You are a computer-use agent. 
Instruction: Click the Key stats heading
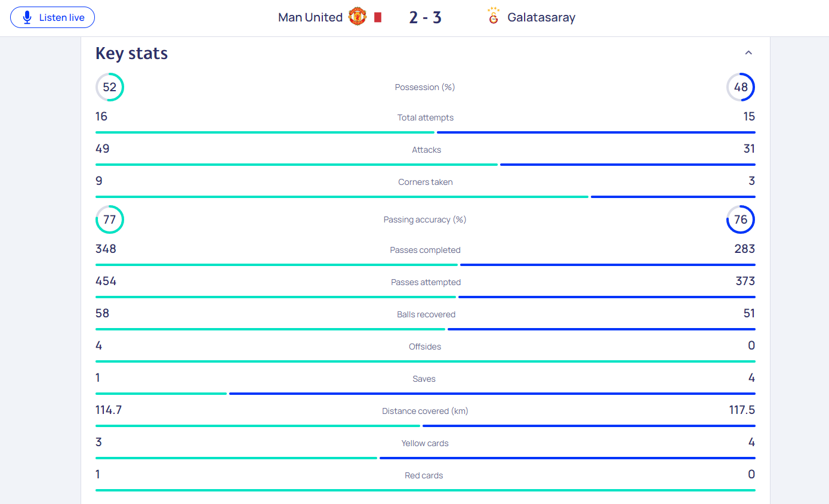tap(132, 53)
